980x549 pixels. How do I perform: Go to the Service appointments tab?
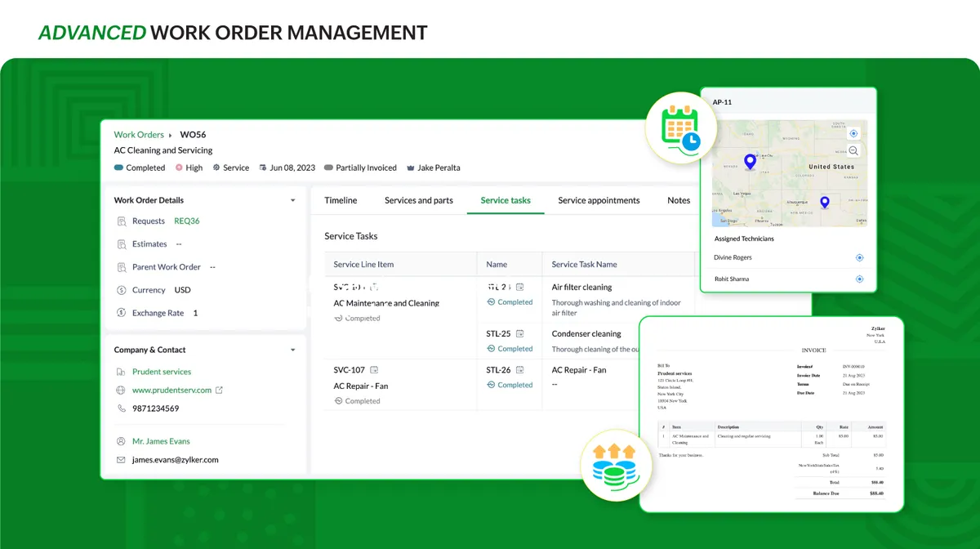click(599, 200)
